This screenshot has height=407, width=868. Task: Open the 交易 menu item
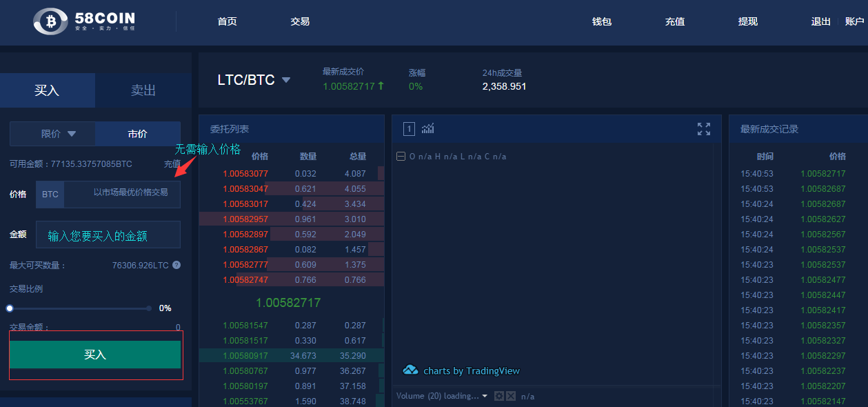[x=300, y=21]
